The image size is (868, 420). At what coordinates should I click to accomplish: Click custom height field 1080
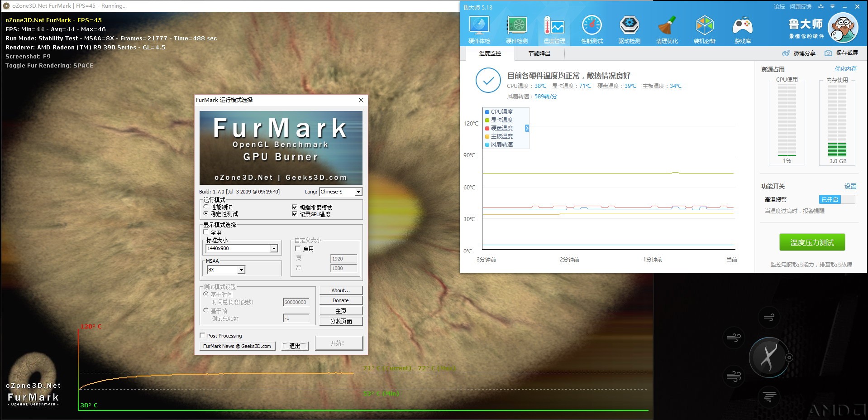tap(343, 268)
